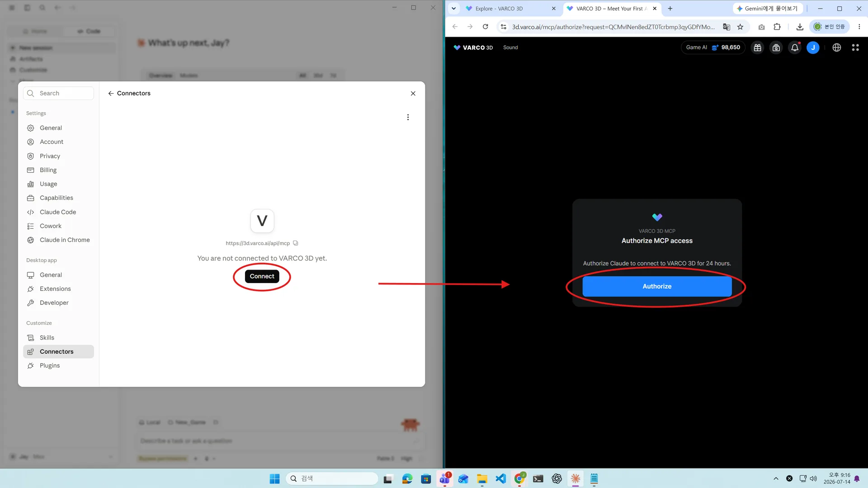The width and height of the screenshot is (868, 488).
Task: Switch to the Explore - VARCO 3D tab
Action: coord(510,9)
